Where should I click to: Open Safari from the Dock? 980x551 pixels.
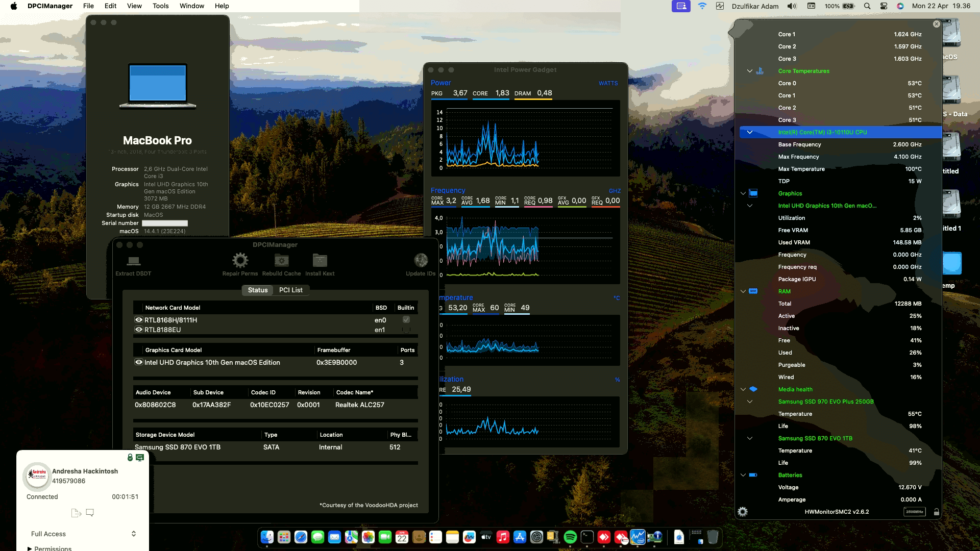click(x=301, y=537)
